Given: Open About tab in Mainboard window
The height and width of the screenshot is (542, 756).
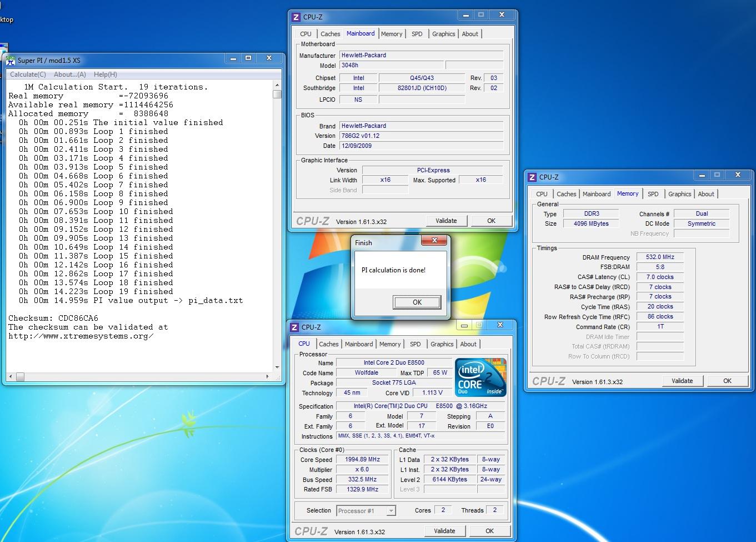Looking at the screenshot, I should pos(470,34).
